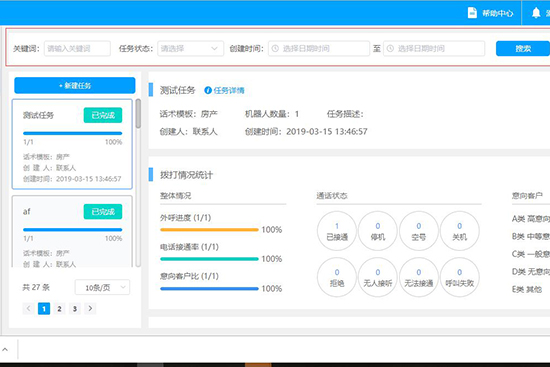Screen dimensions: 550x367
Task: Open the start 选择日期时间 field
Action: pos(319,48)
